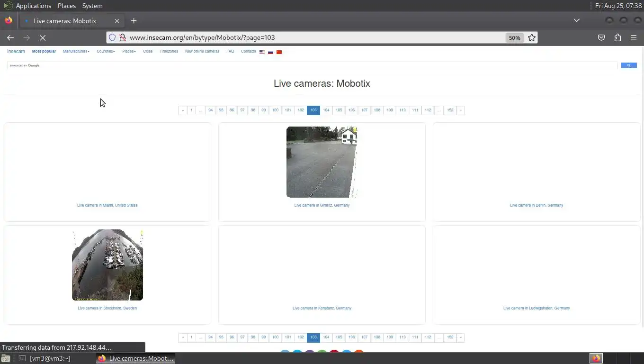Click the insecure connection padlock icon
The image size is (644, 364).
122,37
